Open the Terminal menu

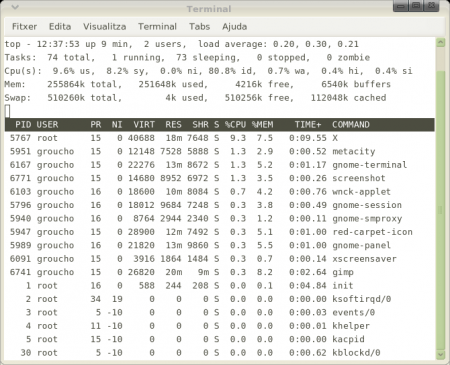coord(157,27)
